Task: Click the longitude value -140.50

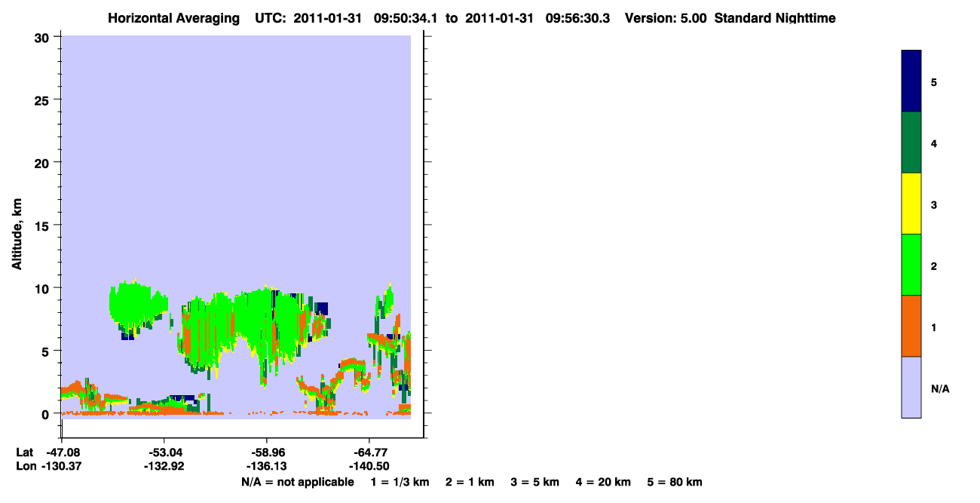Action: (368, 466)
